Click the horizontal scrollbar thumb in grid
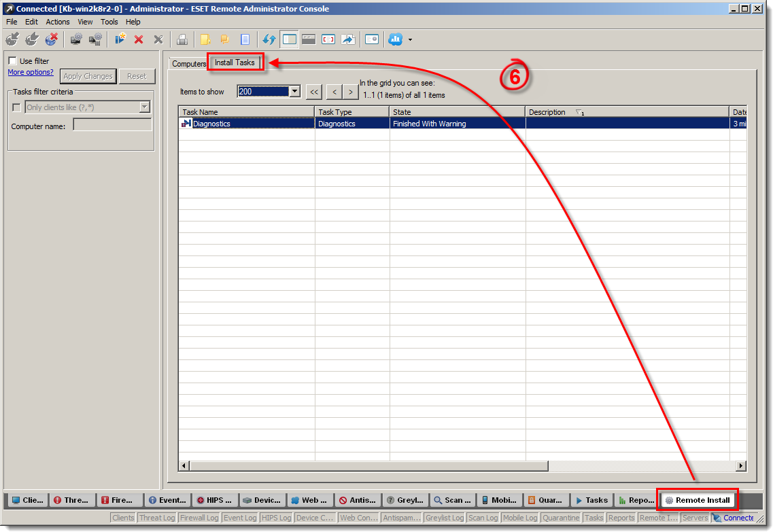Viewport: 773px width, 532px height. 368,465
